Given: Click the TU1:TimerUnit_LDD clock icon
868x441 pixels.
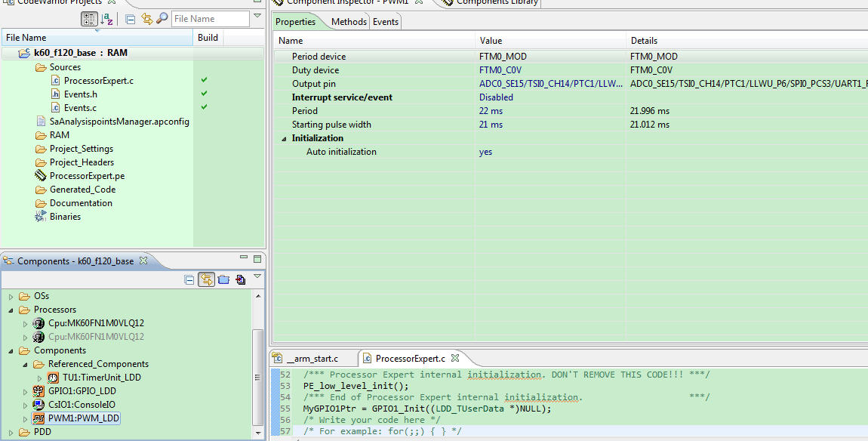Looking at the screenshot, I should point(53,378).
